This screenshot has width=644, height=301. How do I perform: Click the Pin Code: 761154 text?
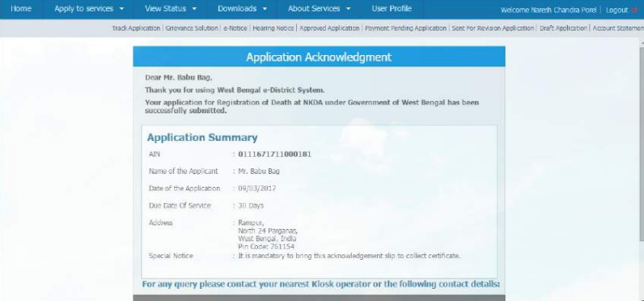click(266, 247)
